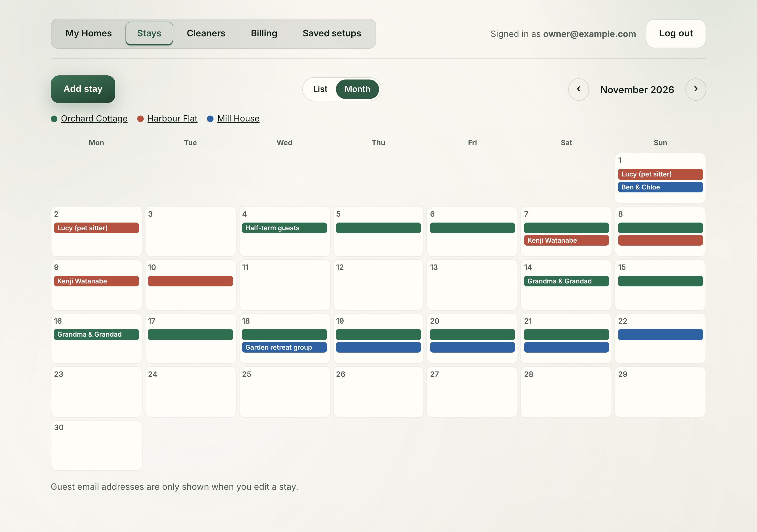
Task: Click the green stay bar on November 7
Action: click(566, 228)
